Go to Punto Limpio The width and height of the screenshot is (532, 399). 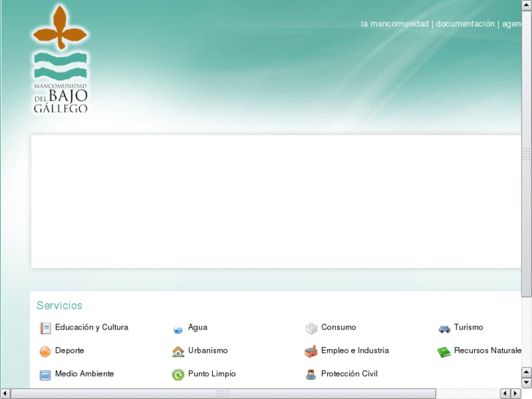point(211,374)
